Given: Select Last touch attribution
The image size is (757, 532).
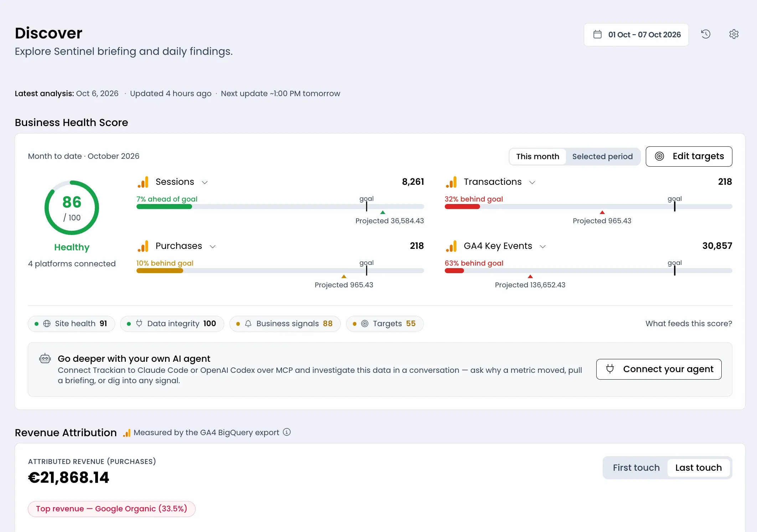Looking at the screenshot, I should coord(699,468).
